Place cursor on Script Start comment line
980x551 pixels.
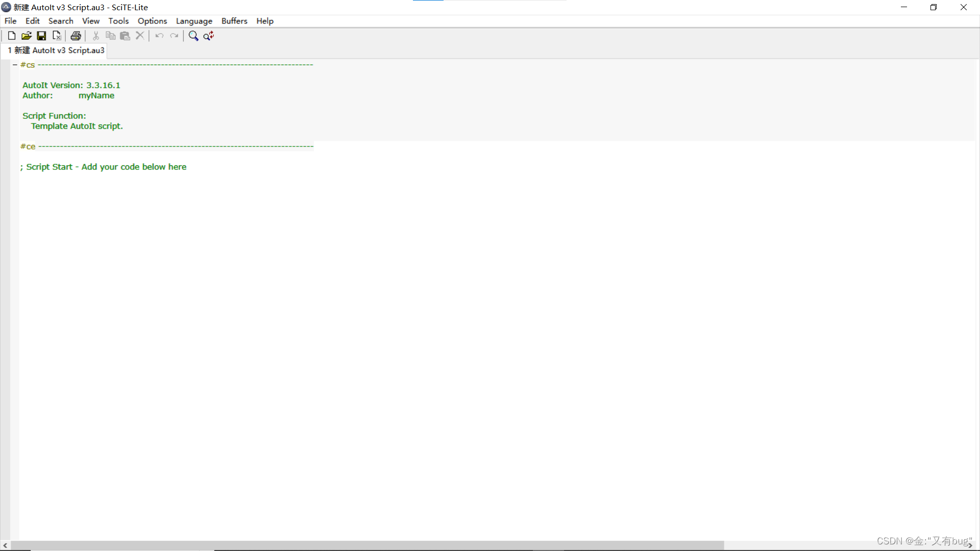[106, 167]
